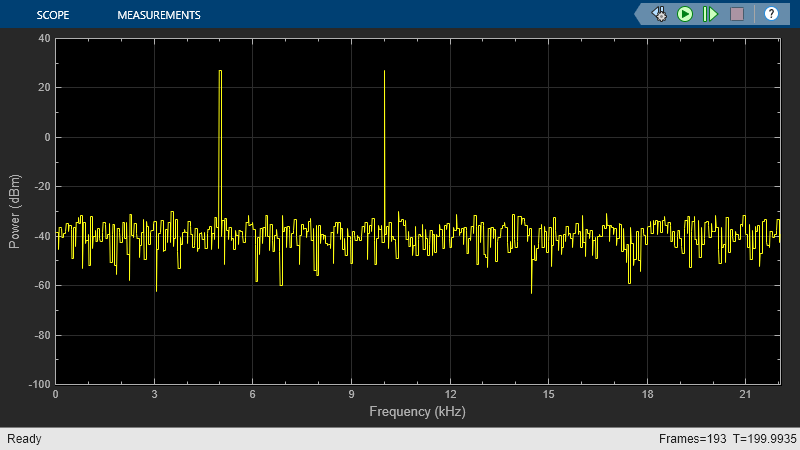
Task: Click the y-axis tick label '-60'
Action: 41,285
